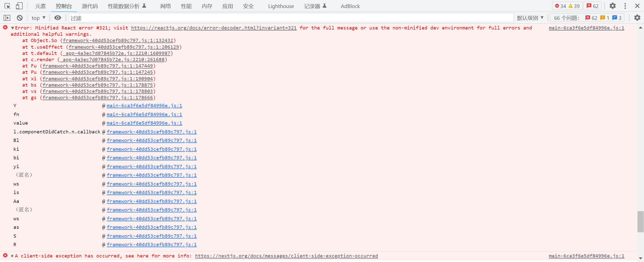Click the 34 errors 39 warnings counter
The image size is (644, 262).
(567, 6)
